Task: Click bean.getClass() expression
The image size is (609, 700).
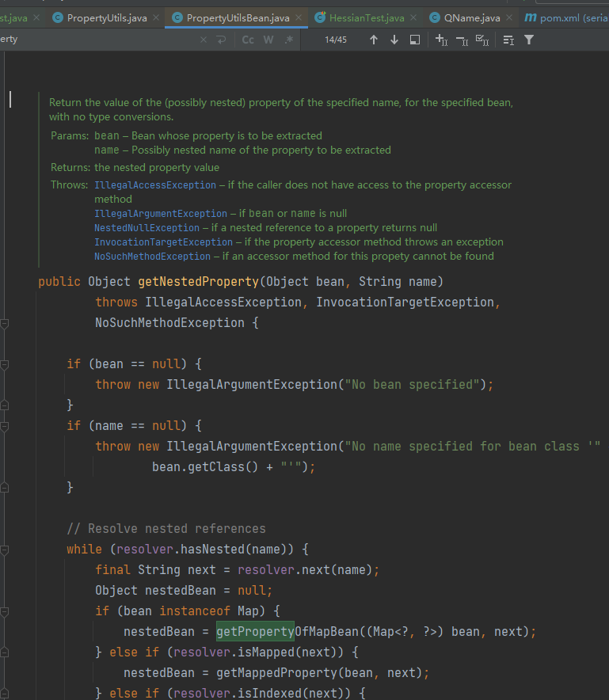Action: click(205, 467)
